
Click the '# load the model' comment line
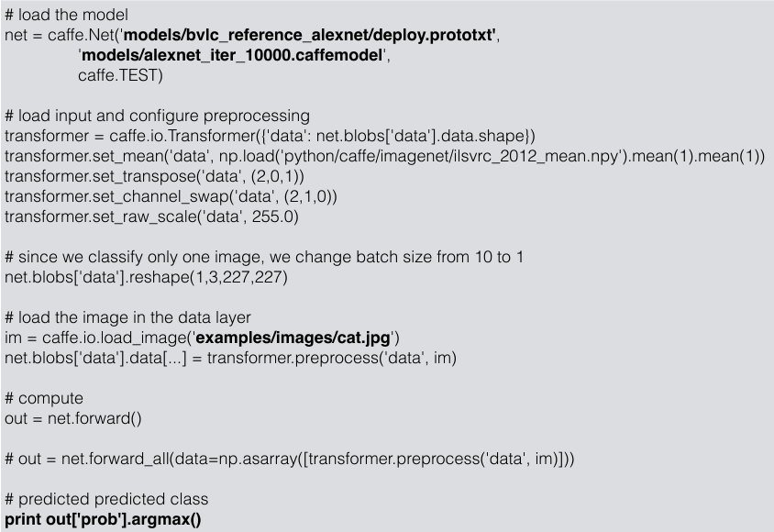66,15
